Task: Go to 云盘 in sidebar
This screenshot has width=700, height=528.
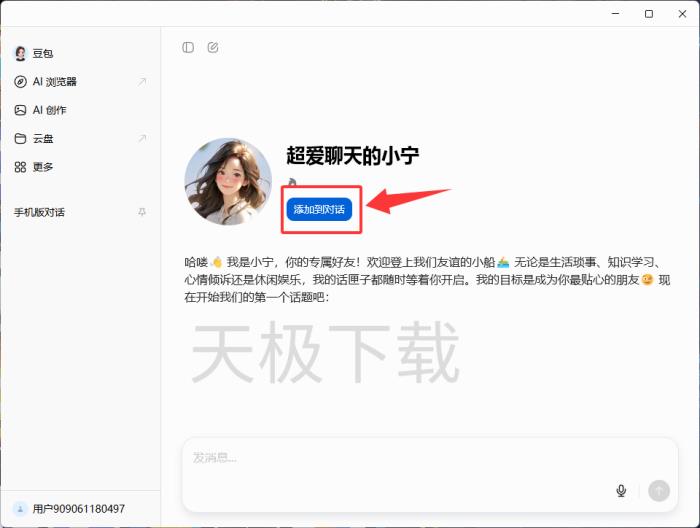Action: click(x=42, y=139)
